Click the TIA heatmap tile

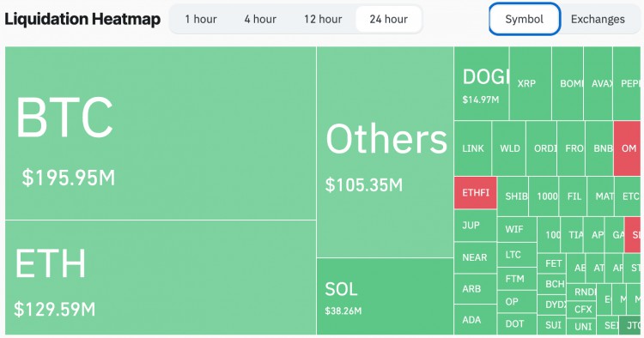click(x=572, y=235)
